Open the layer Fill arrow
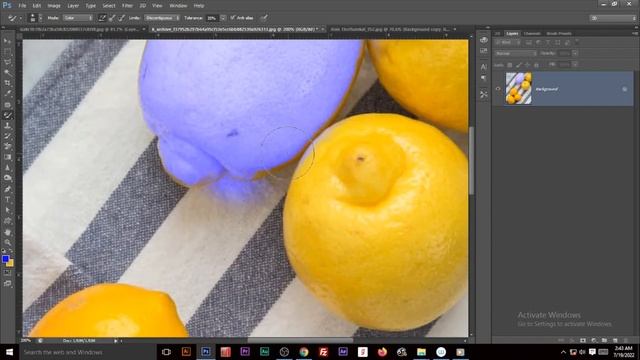Screen dimensions: 640x360 575,64
